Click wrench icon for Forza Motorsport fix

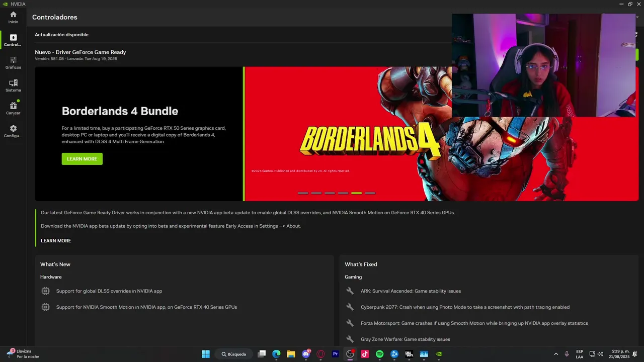350,323
